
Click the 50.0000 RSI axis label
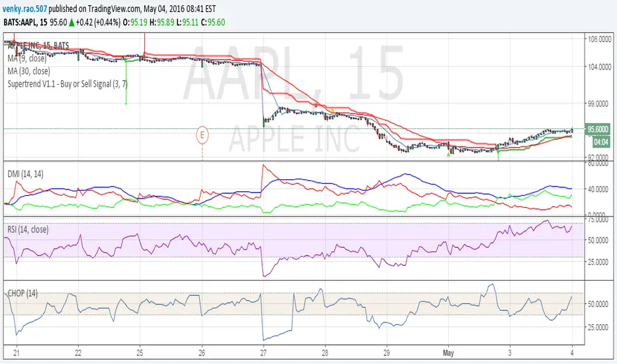[598, 240]
